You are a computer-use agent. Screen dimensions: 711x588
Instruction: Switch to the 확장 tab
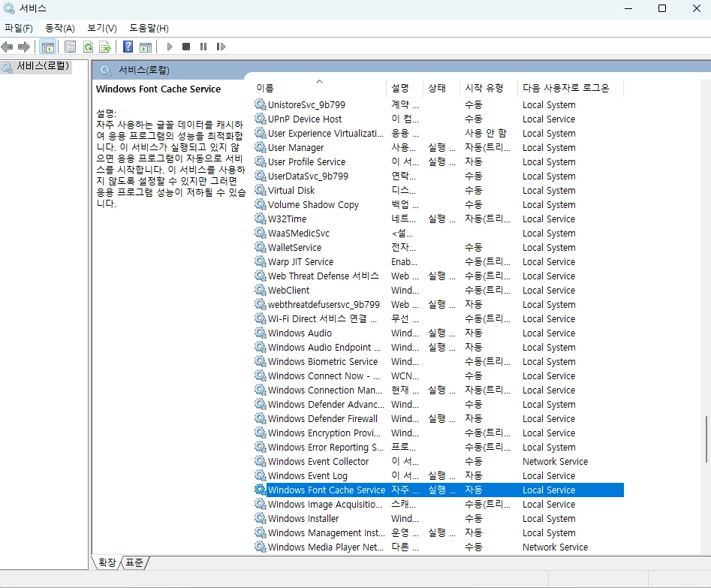[107, 562]
